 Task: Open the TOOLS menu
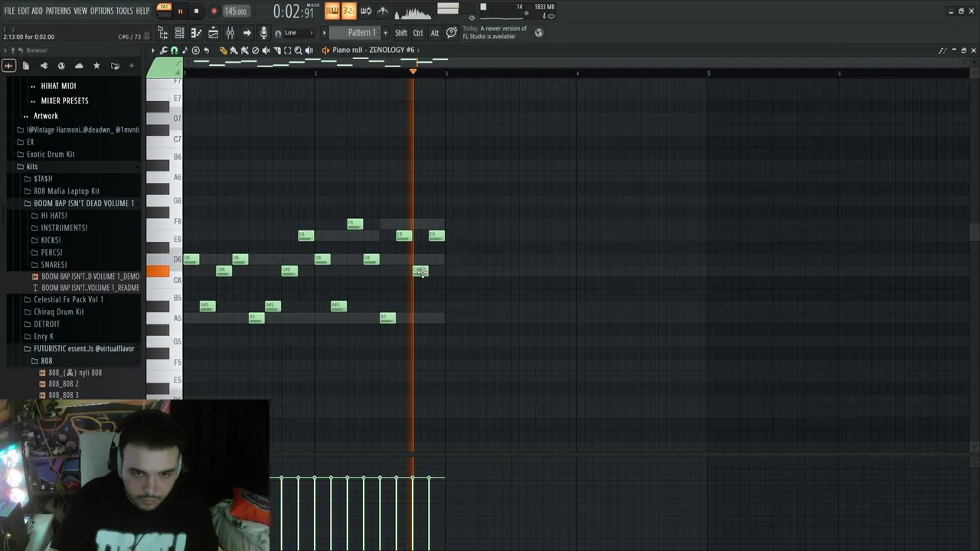pos(125,11)
